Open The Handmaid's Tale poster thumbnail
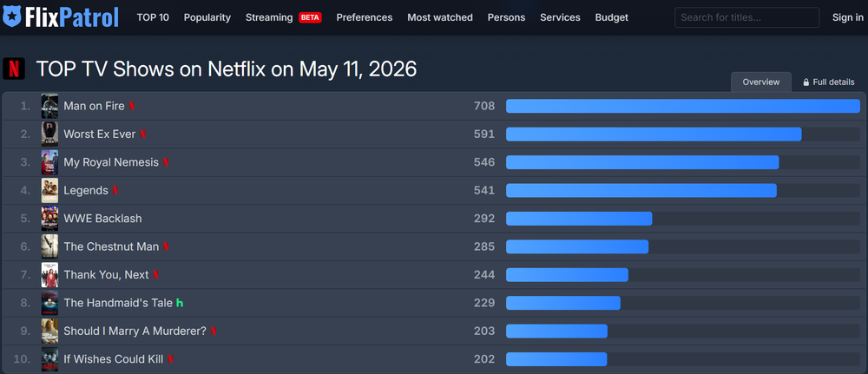 click(x=49, y=303)
